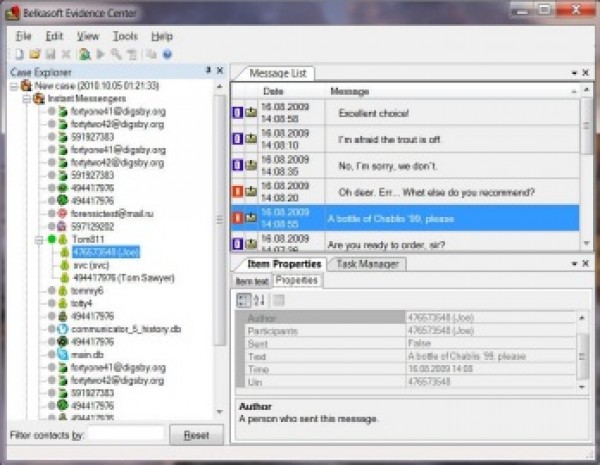Click the Case Explorer scroll down arrow
Screen dimensions: 600x465
click(x=220, y=412)
